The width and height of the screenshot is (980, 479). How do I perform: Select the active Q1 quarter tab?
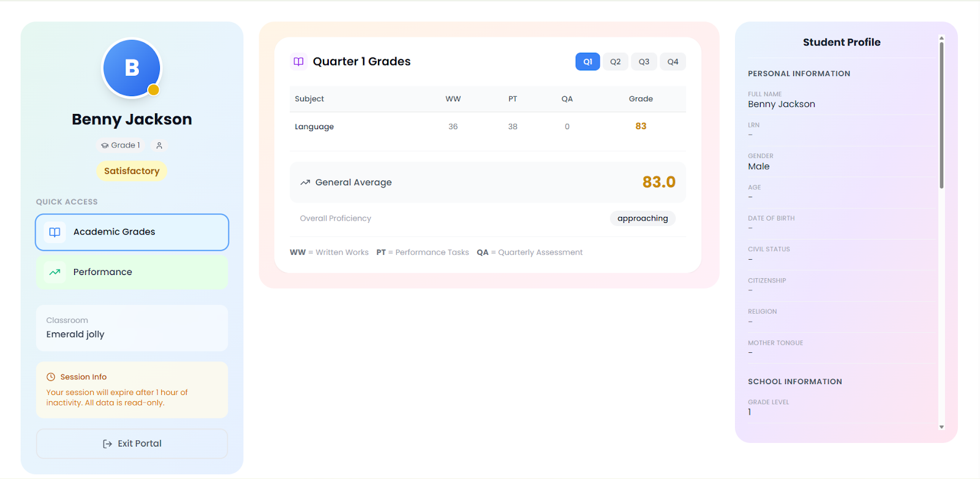(587, 62)
